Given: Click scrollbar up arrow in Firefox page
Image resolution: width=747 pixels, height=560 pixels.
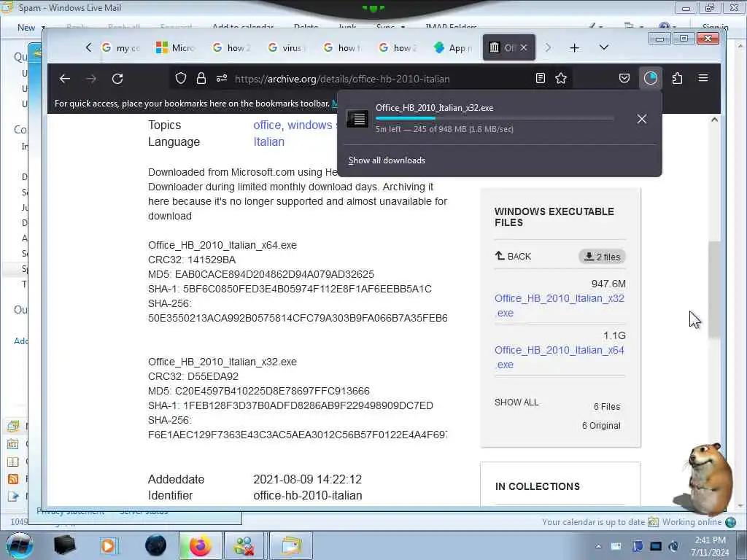Looking at the screenshot, I should point(714,120).
